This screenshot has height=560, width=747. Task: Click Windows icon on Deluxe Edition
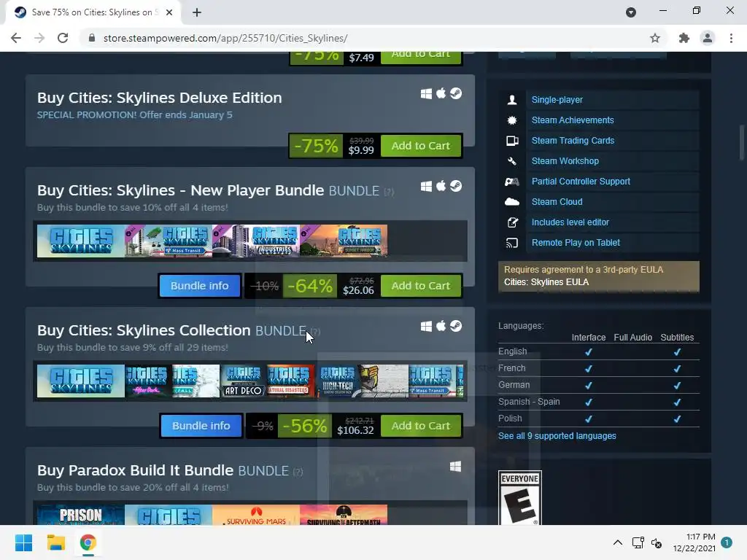point(426,93)
